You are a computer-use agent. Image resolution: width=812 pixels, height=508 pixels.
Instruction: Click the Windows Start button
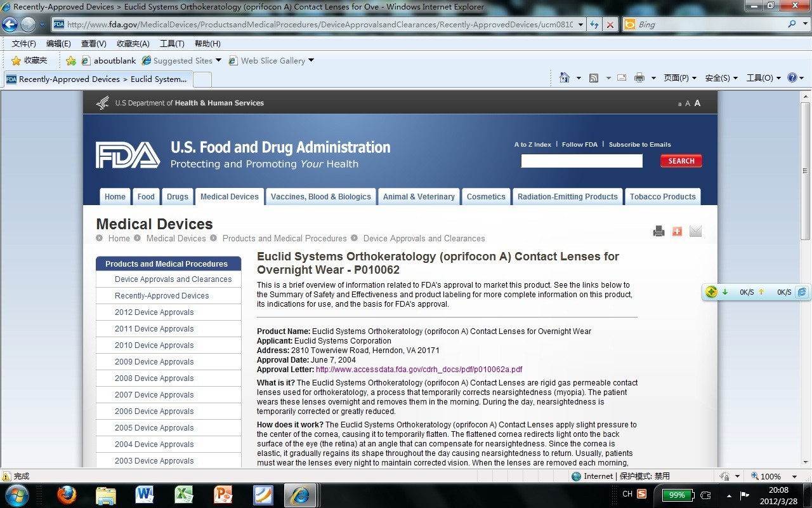coord(16,495)
